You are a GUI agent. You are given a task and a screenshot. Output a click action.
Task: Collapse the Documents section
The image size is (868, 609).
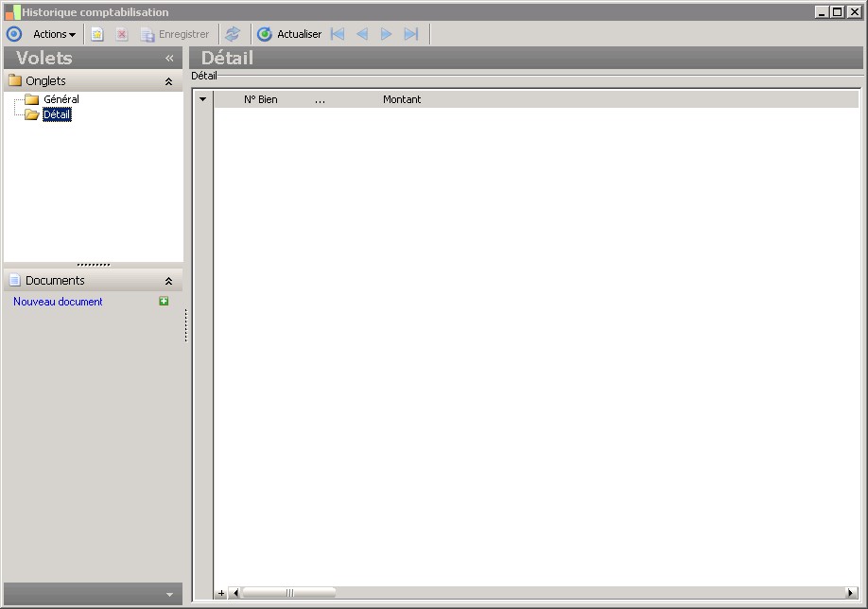[x=169, y=281]
